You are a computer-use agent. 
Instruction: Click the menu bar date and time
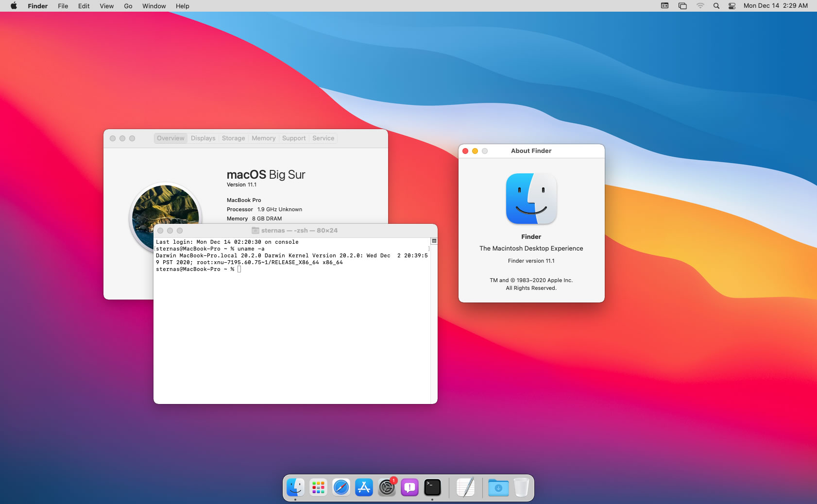(x=775, y=6)
